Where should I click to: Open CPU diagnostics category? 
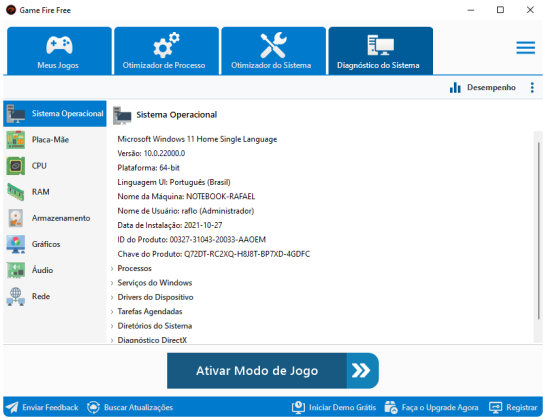(x=55, y=166)
